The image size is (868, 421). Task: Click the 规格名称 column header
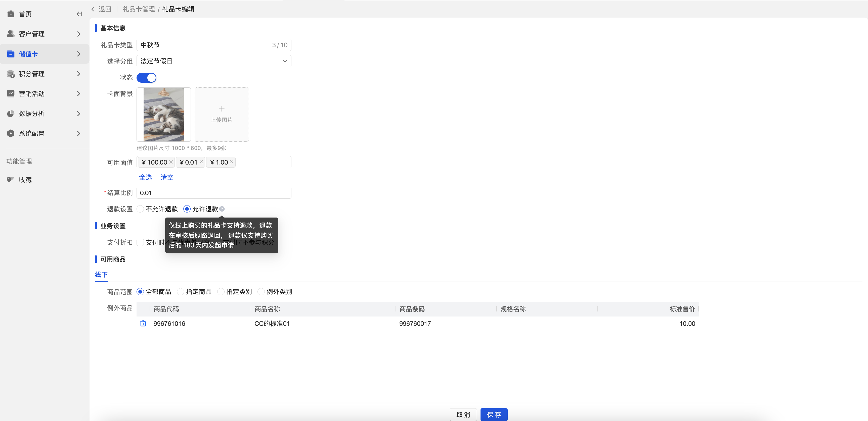coord(513,309)
